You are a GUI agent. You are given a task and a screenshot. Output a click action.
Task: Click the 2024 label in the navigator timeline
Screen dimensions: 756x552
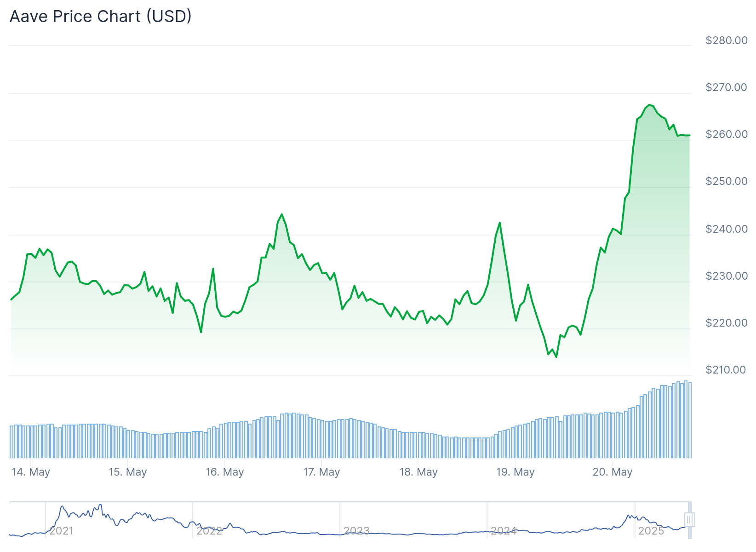coord(504,531)
